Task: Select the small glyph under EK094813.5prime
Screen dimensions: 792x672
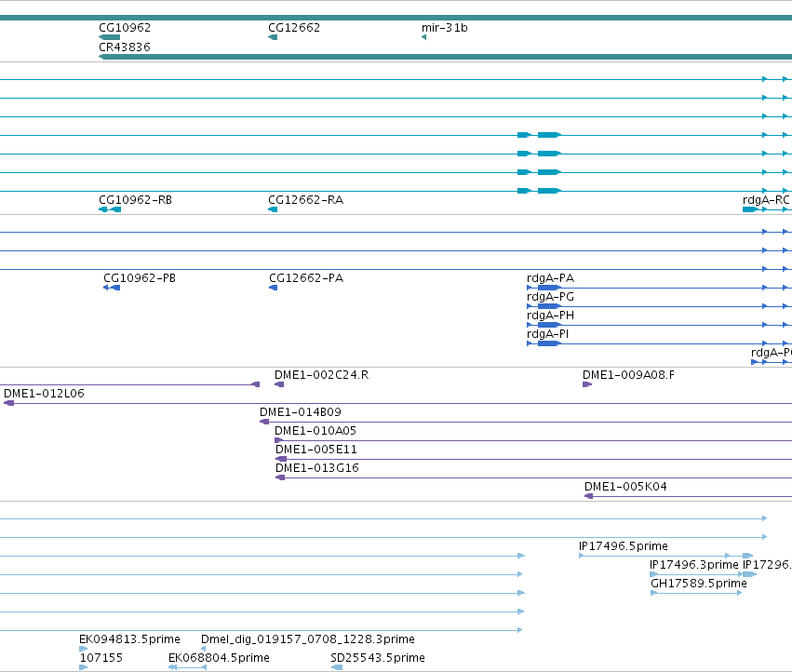Action: pos(84,650)
